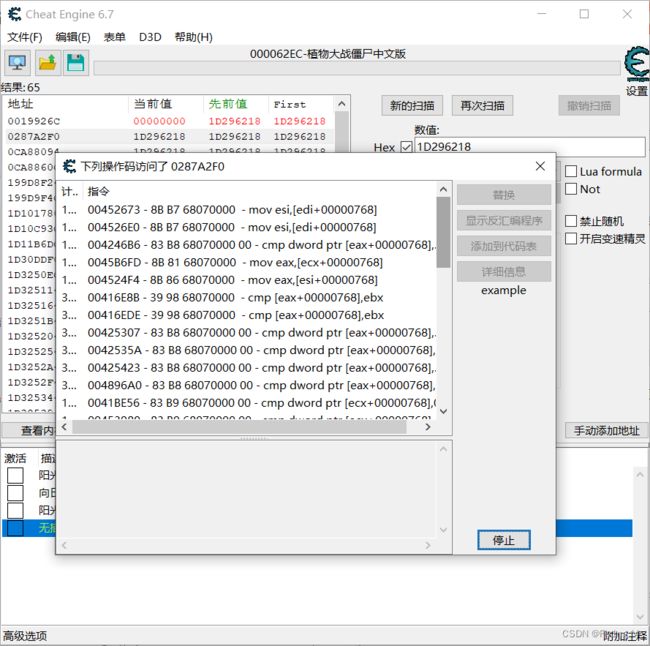Toggle the 开启变速精灵 checkbox
650x646 pixels.
[x=571, y=238]
